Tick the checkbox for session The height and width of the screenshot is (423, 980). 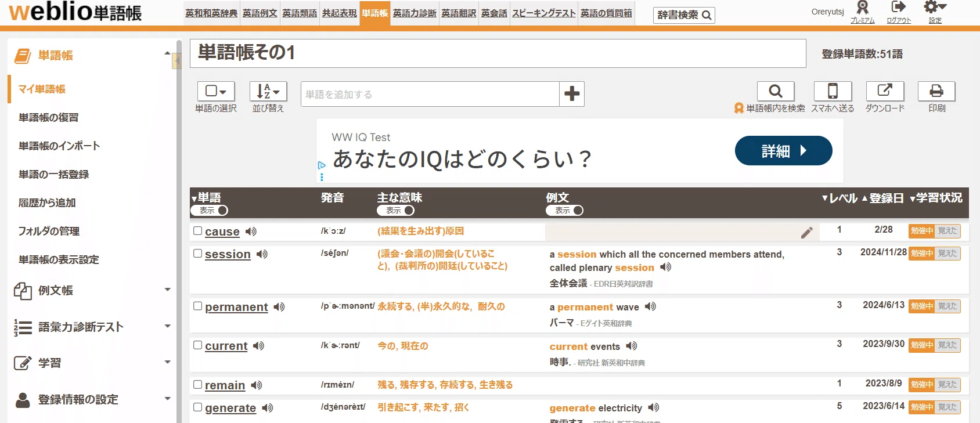click(x=197, y=254)
